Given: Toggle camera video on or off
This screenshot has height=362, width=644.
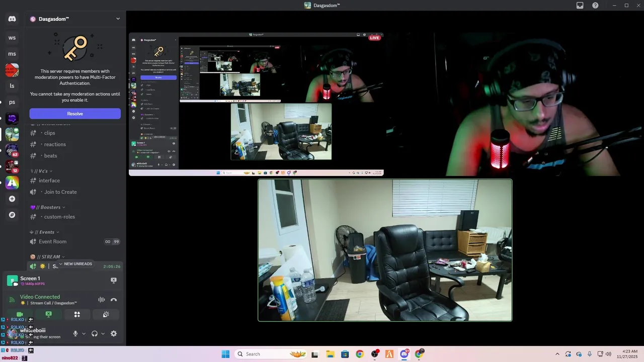Looking at the screenshot, I should [20, 314].
